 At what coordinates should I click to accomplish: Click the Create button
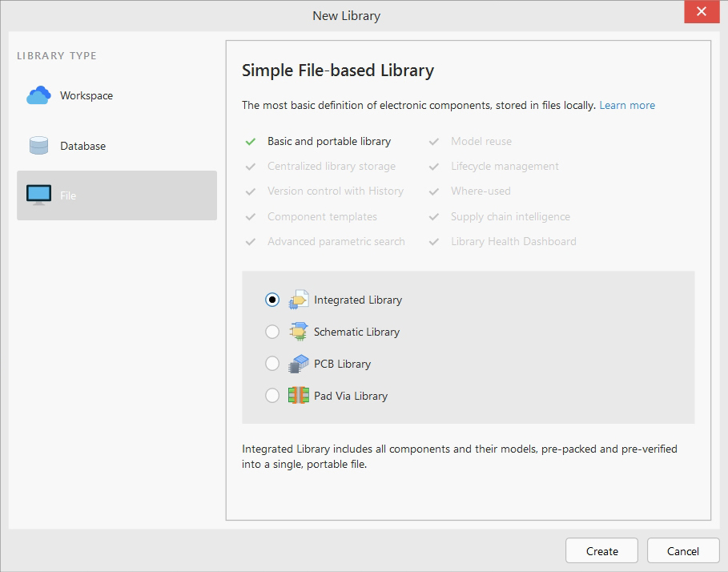pyautogui.click(x=601, y=550)
